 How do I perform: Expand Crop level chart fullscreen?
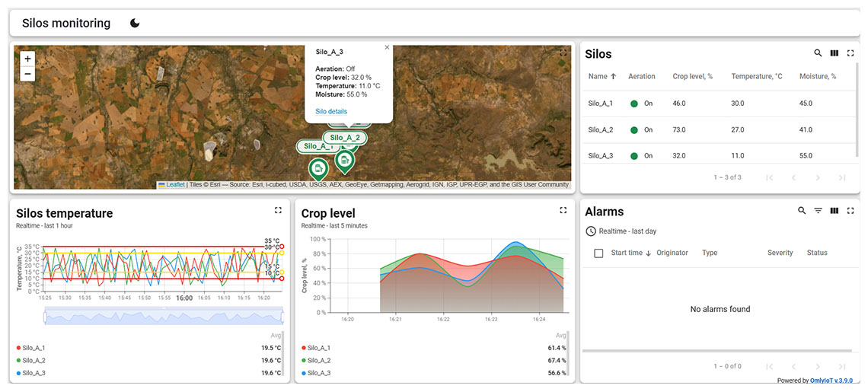point(563,211)
